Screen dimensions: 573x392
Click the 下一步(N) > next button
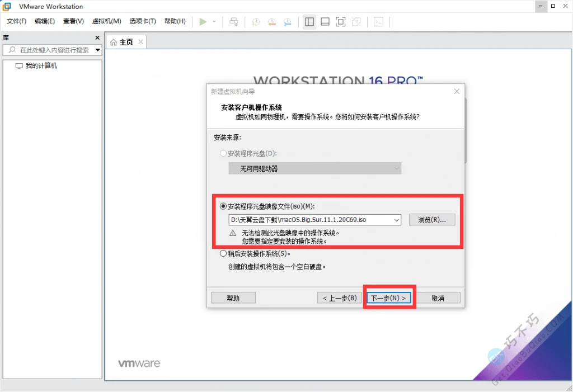[389, 298]
